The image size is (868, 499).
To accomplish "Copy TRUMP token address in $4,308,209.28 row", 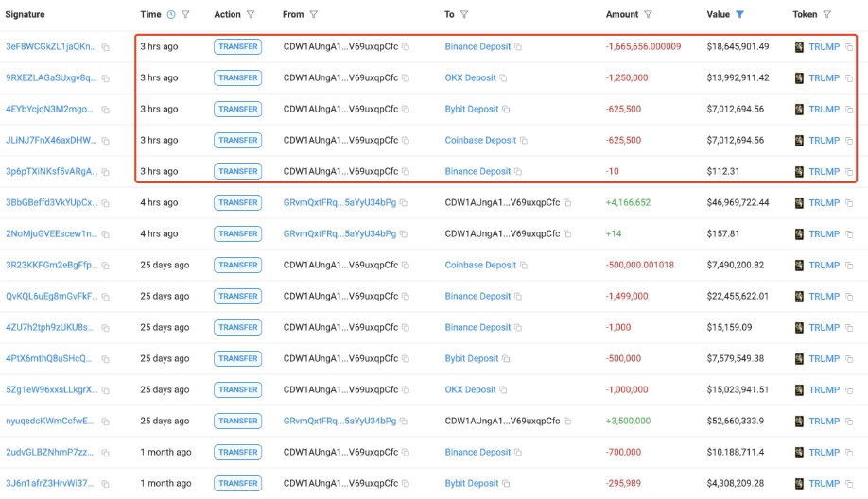I will (x=849, y=484).
